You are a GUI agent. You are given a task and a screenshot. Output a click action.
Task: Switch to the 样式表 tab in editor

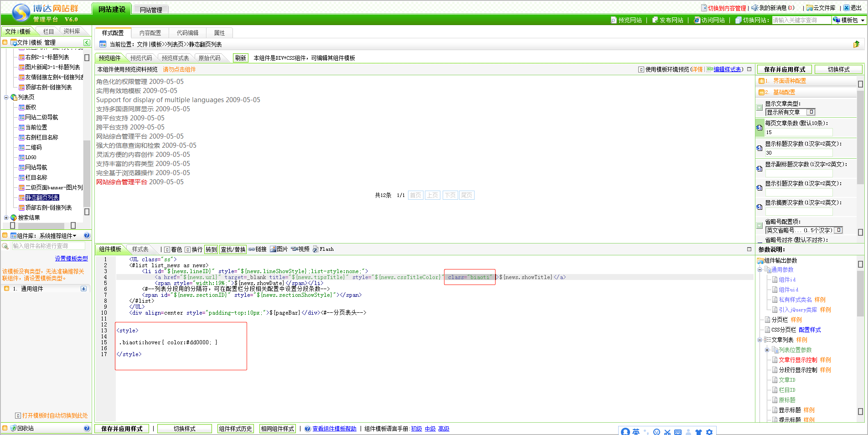140,249
